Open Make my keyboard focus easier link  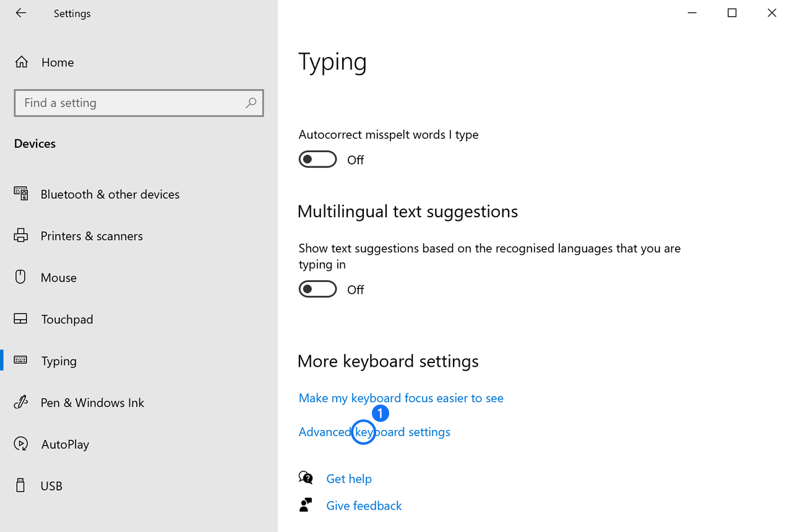point(401,398)
